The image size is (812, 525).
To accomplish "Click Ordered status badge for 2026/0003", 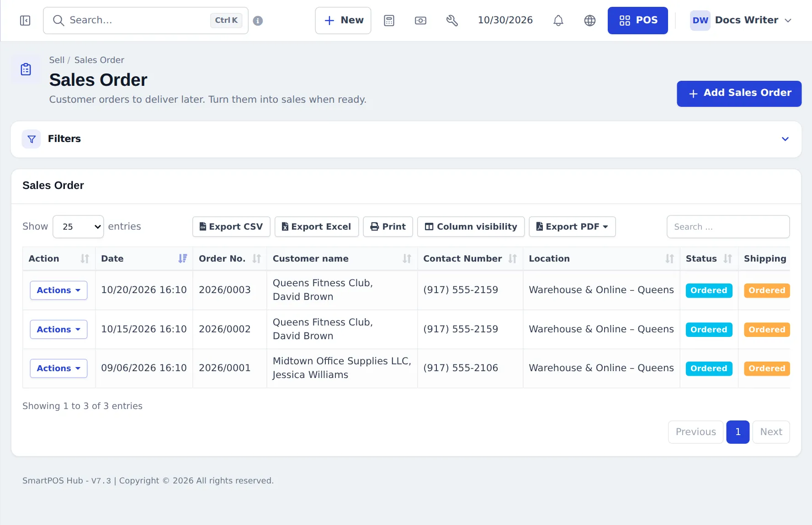I will (709, 290).
